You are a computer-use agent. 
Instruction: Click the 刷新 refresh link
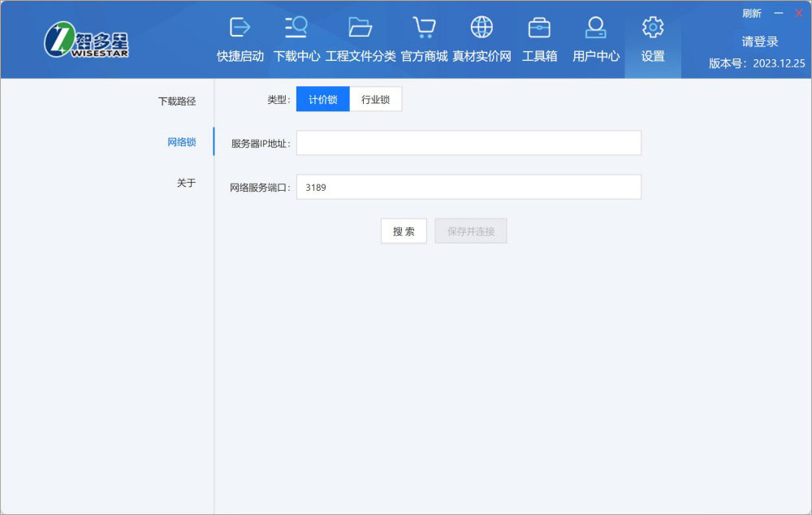pyautogui.click(x=751, y=13)
